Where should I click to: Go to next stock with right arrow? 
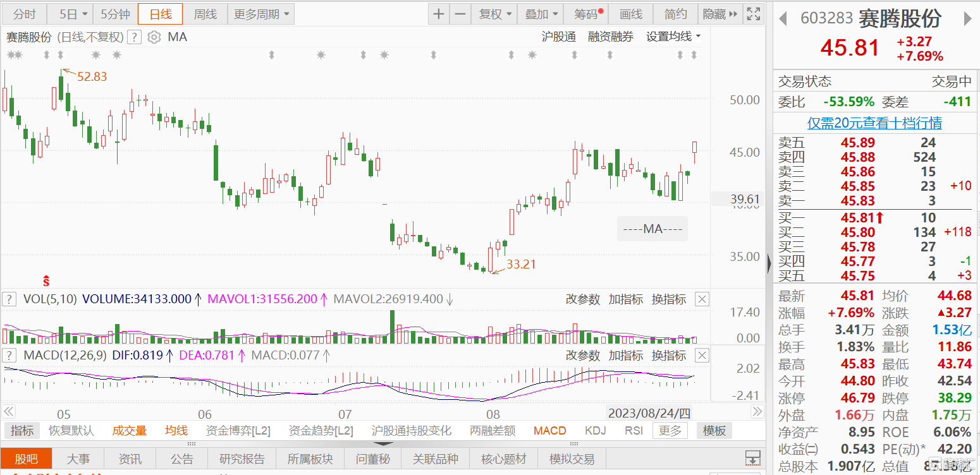(967, 19)
